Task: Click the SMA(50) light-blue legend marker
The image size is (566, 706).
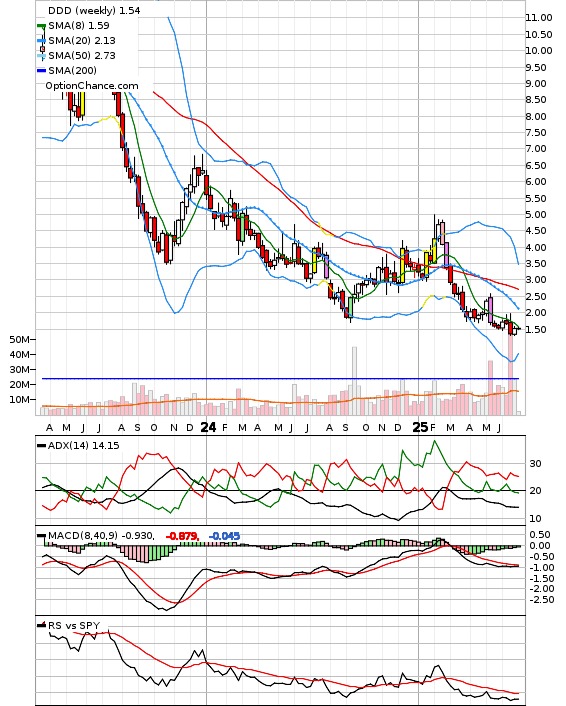Action: [41, 56]
